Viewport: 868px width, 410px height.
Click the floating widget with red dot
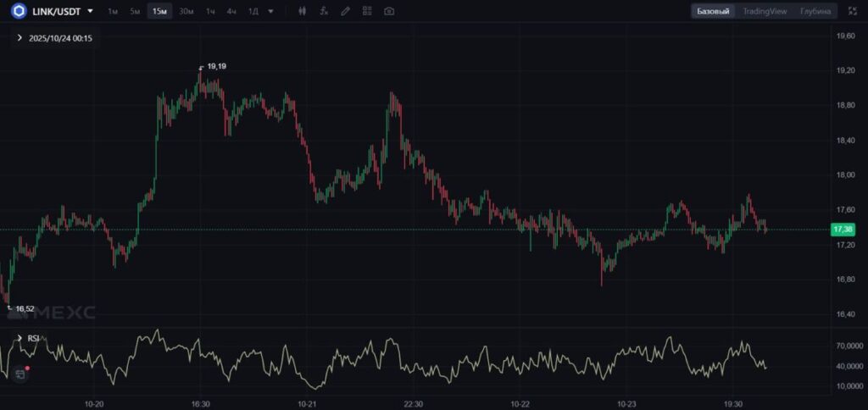point(20,373)
